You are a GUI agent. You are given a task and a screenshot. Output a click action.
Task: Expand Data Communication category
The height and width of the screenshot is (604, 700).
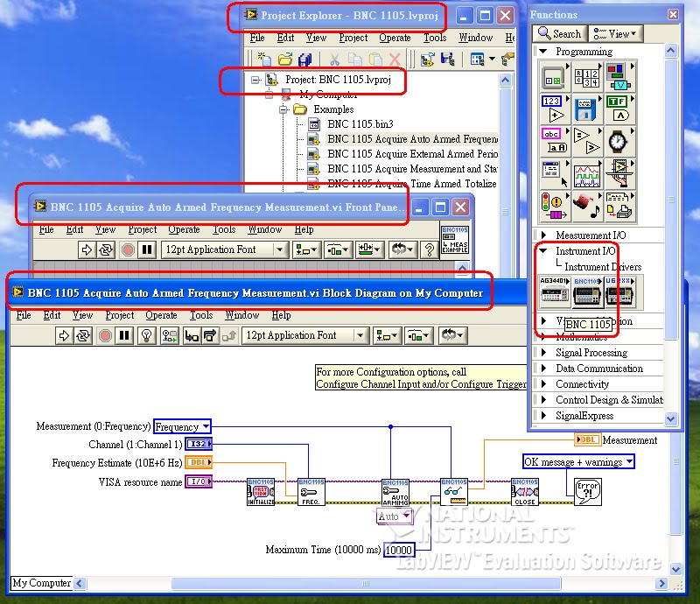click(x=543, y=369)
